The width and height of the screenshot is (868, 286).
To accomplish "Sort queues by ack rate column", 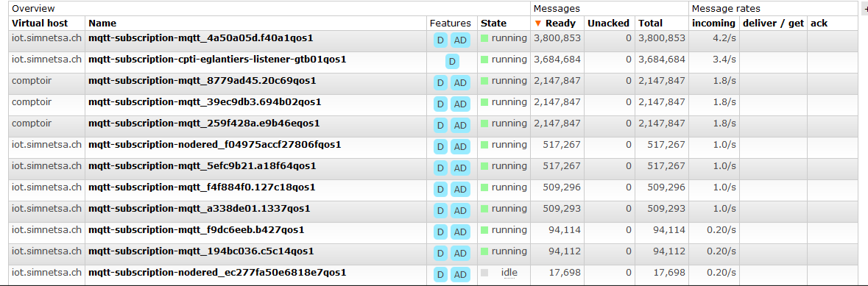I will (819, 24).
